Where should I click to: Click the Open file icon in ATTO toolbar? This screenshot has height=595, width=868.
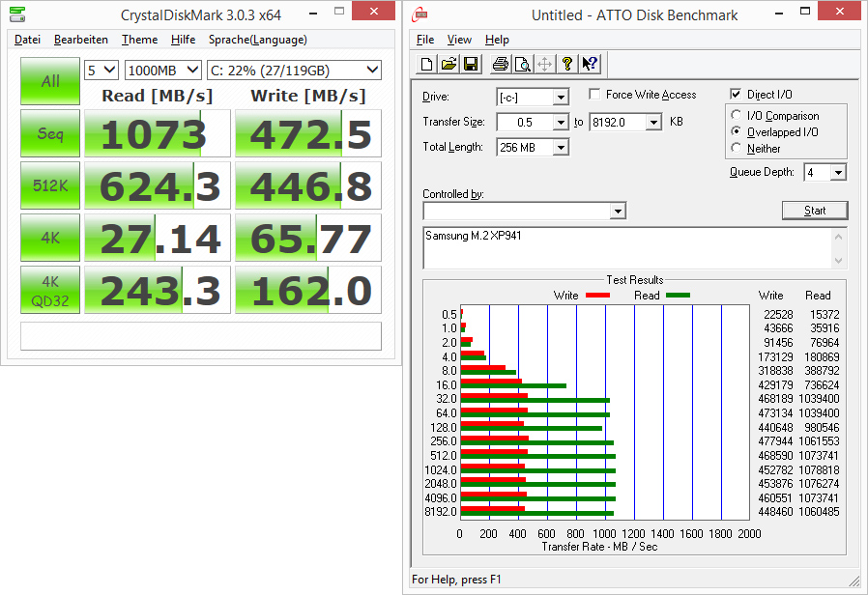coord(448,65)
